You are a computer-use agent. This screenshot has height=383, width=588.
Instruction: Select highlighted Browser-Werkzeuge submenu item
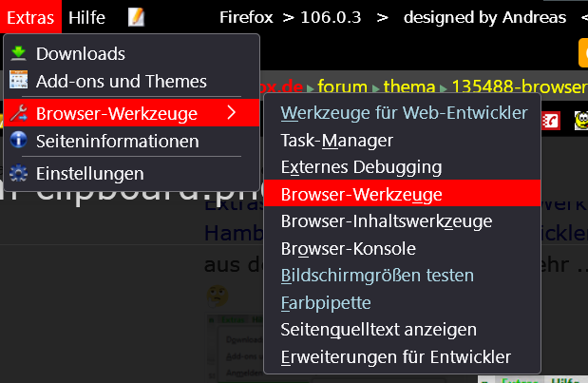point(402,194)
